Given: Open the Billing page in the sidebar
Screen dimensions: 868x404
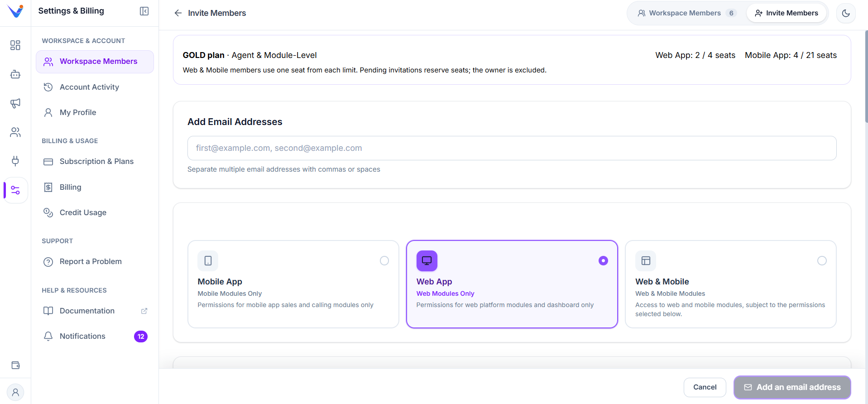Looking at the screenshot, I should point(95,187).
